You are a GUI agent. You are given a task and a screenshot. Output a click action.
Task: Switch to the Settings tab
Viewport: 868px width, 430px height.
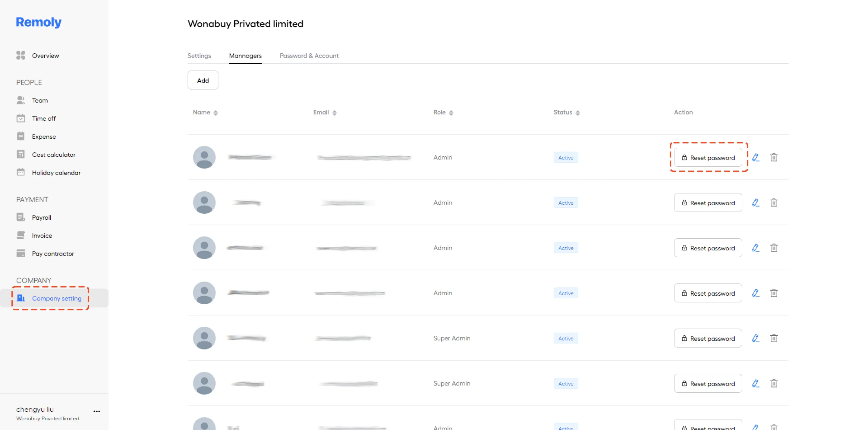199,56
